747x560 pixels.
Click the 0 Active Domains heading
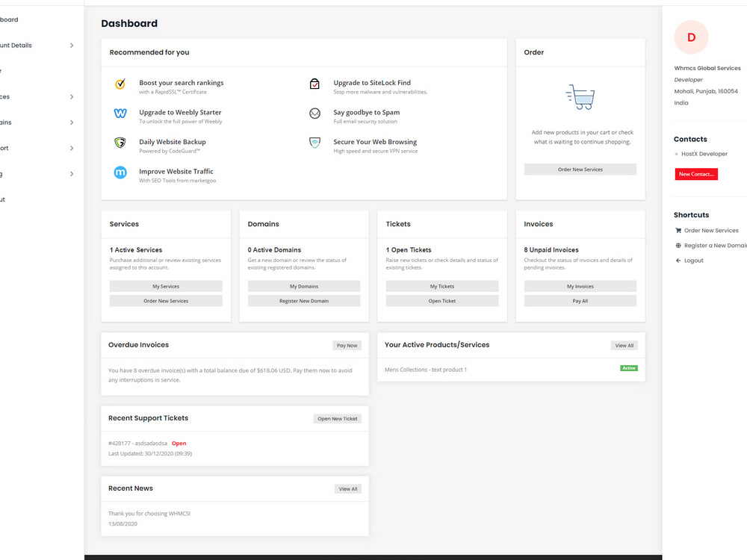point(274,250)
